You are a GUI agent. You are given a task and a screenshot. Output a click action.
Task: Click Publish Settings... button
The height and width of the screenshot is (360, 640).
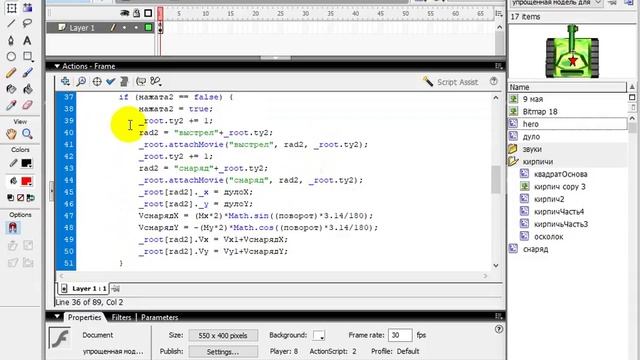coord(223,351)
